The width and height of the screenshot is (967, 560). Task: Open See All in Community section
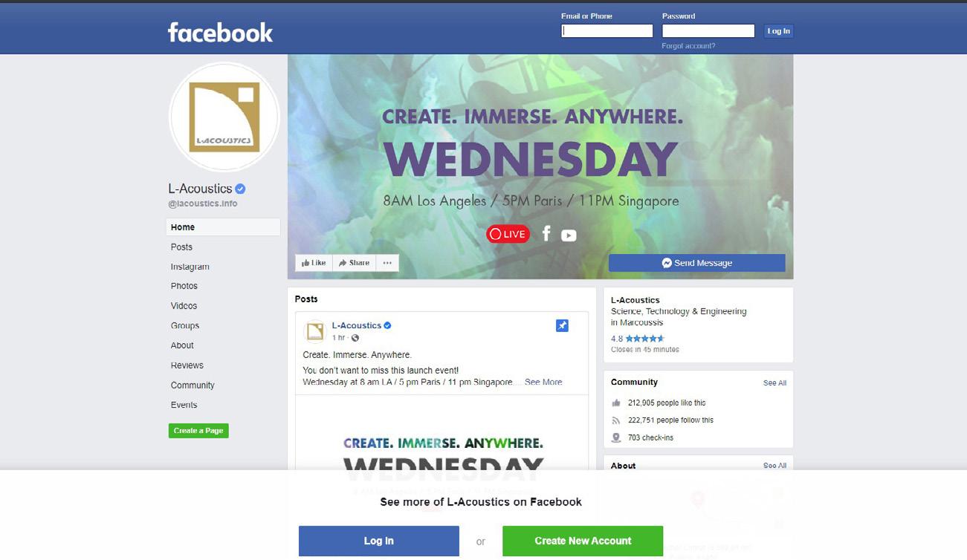coord(774,383)
